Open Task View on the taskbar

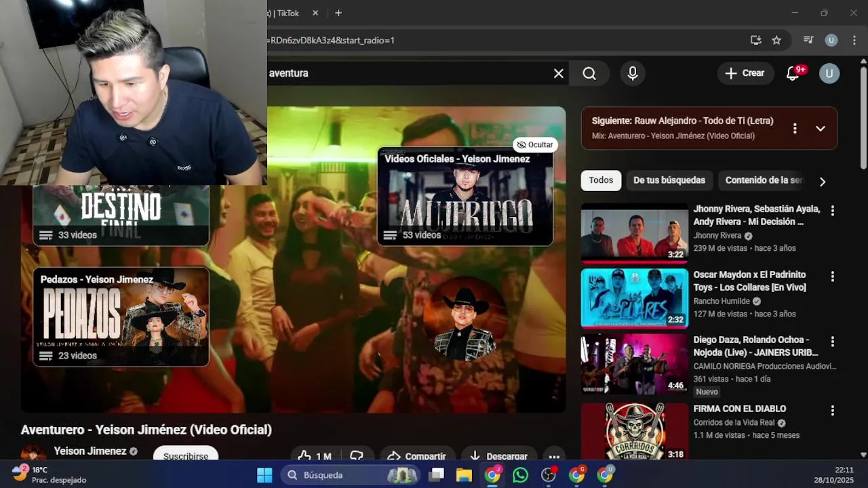pyautogui.click(x=437, y=475)
